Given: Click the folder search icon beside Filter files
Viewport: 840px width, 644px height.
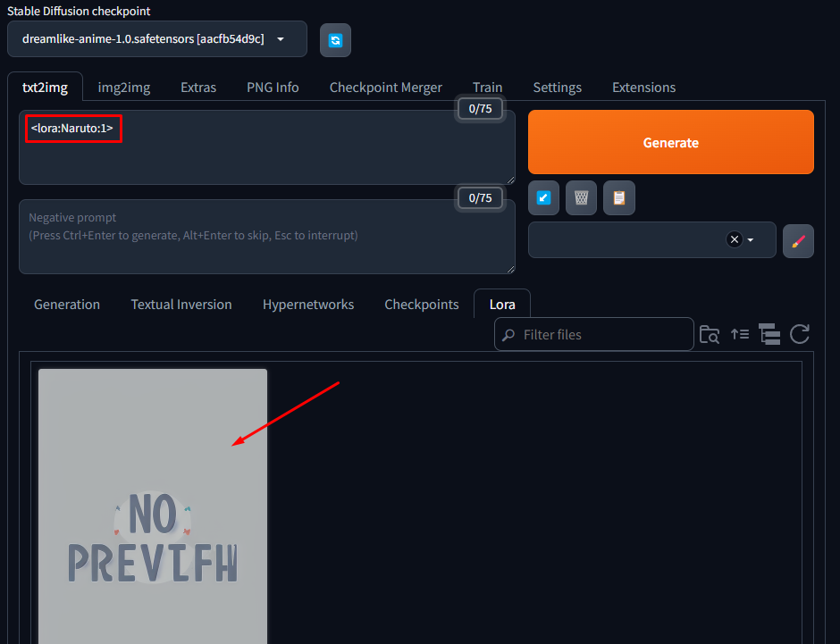Looking at the screenshot, I should pos(710,334).
